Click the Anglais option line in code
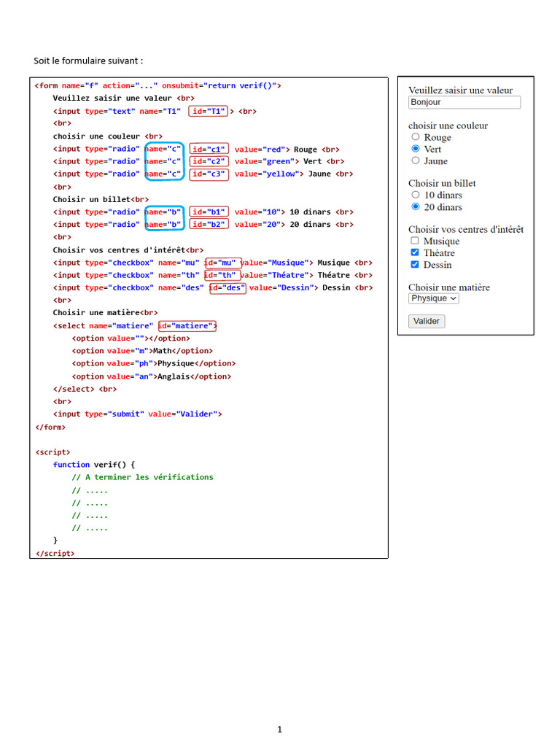The height and width of the screenshot is (747, 560). point(152,376)
